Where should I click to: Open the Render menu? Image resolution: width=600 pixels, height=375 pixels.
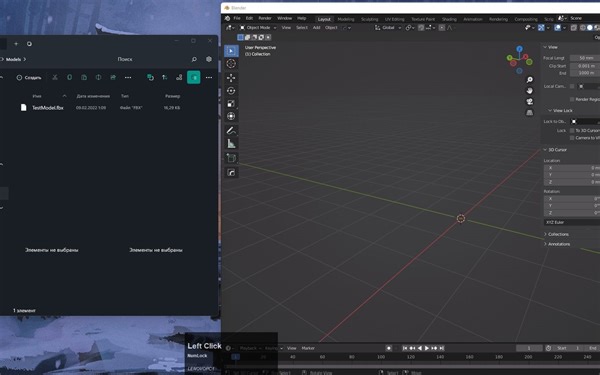click(265, 18)
